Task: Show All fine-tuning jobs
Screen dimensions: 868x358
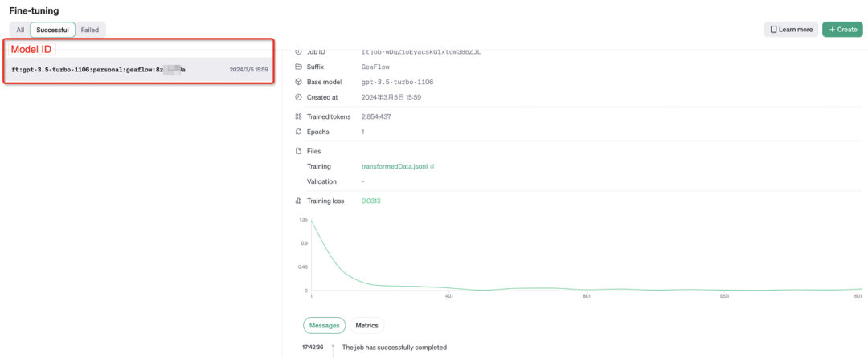Action: [21, 30]
